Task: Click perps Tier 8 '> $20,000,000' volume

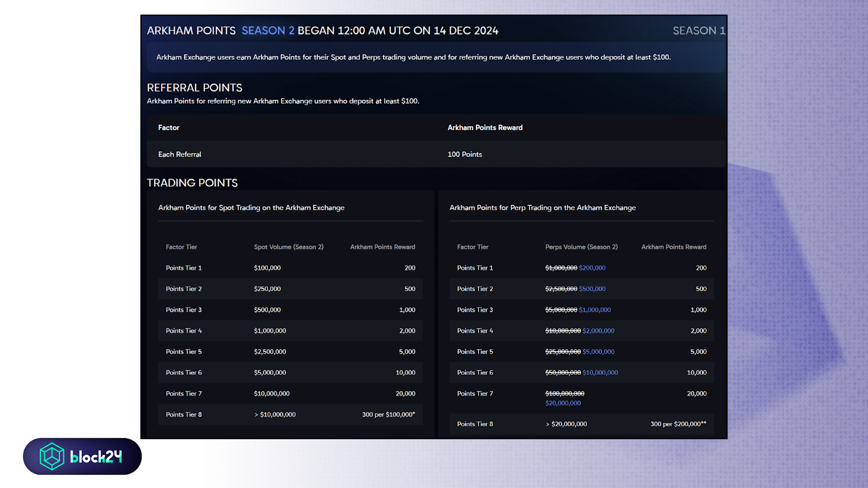Action: tap(566, 424)
